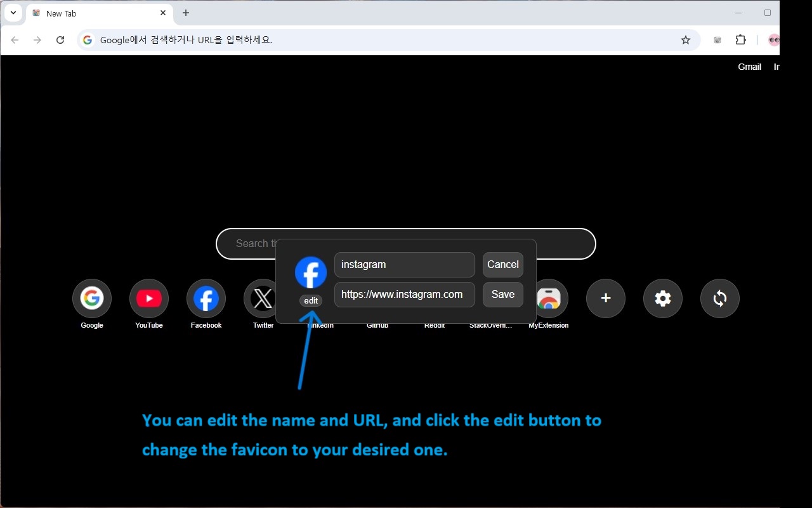Open a new browser tab
The image size is (812, 508).
tap(186, 13)
